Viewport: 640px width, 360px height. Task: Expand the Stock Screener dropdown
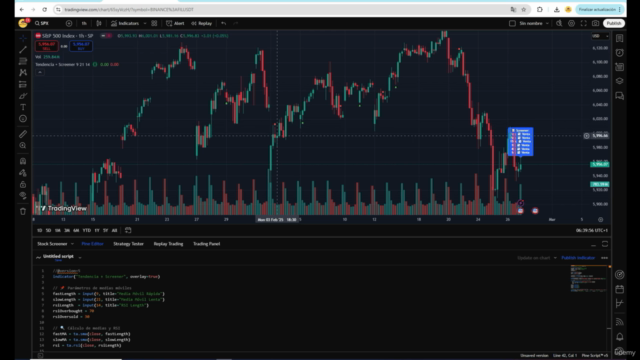pos(72,244)
